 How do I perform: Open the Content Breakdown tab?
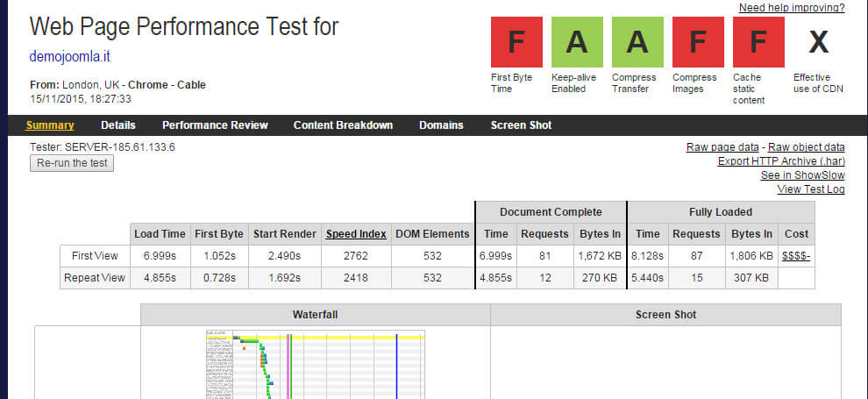click(343, 125)
